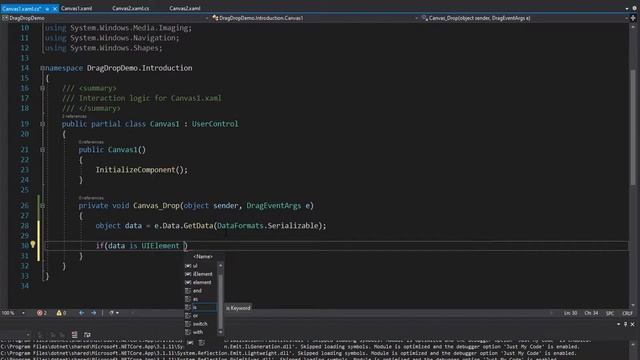The height and width of the screenshot is (360, 640).
Task: Collapse the Canvas1() constructor on line 21
Action: pos(42,150)
